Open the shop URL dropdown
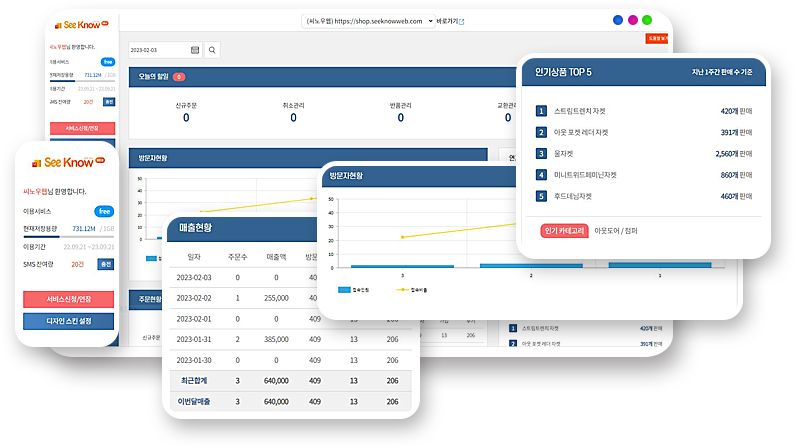Viewport: 796px width, 448px height. pos(430,21)
